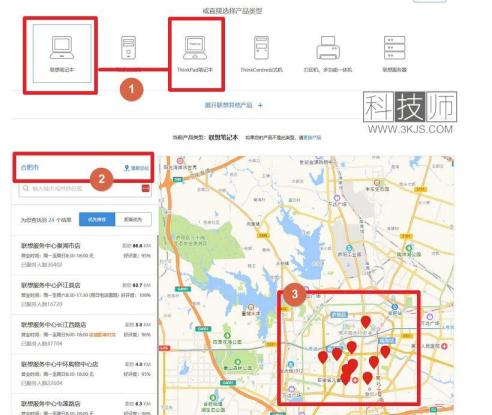
Task: Select the desktop tower icon beside 联想笔记本
Action: pos(128,48)
